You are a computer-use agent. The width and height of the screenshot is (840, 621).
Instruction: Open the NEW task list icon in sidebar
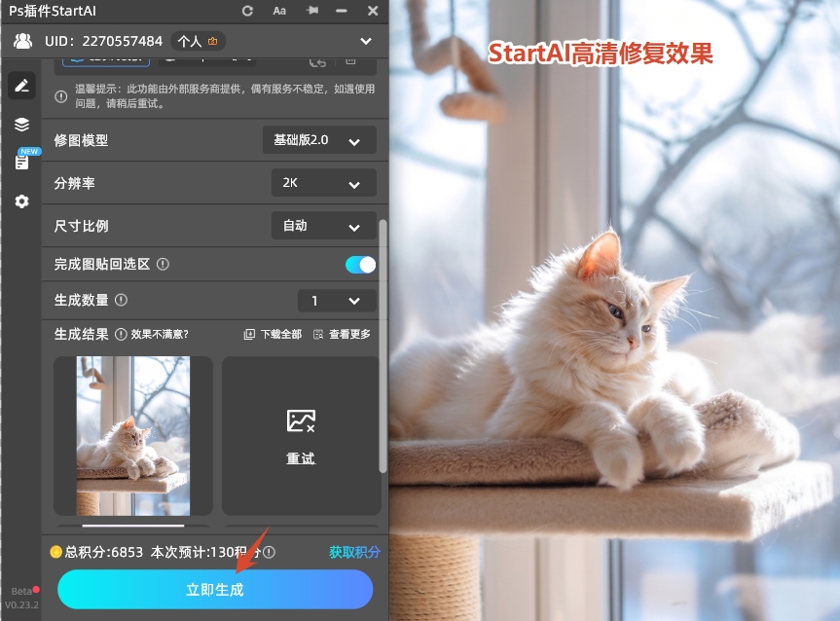(21, 162)
